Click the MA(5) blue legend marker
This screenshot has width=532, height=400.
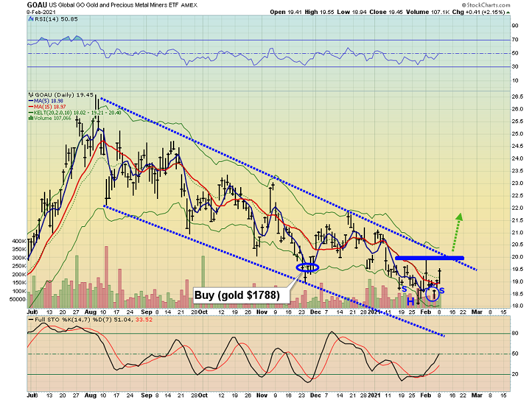click(x=31, y=101)
